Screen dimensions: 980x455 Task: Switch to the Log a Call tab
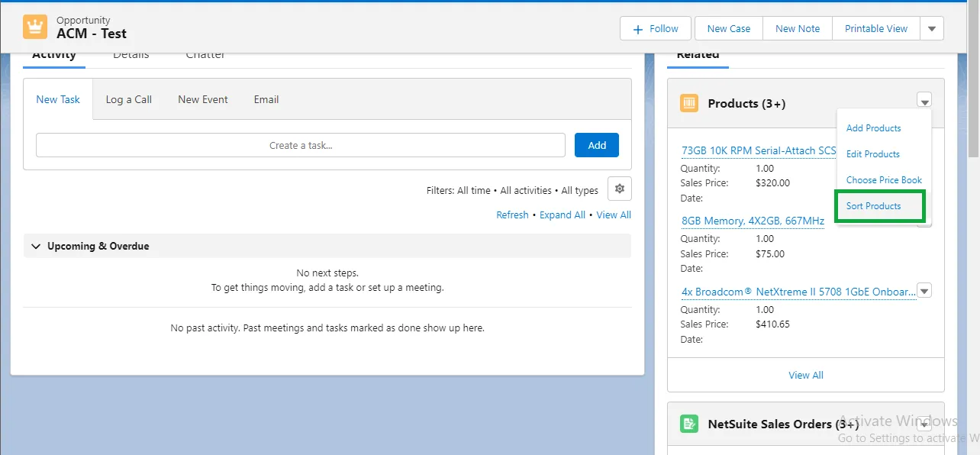128,99
